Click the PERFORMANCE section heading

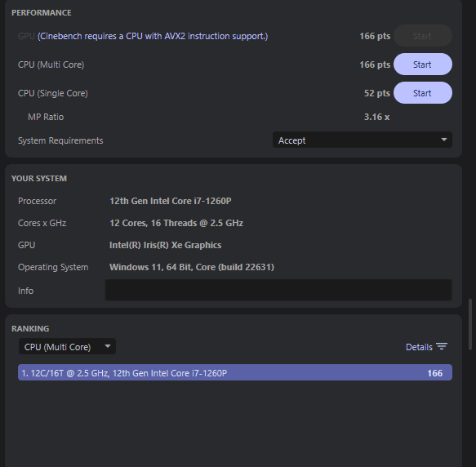(x=42, y=13)
